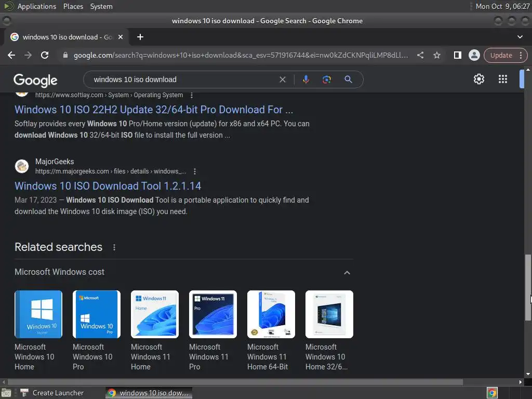Start voice search with microphone
Viewport: 532px width, 399px height.
[305, 79]
